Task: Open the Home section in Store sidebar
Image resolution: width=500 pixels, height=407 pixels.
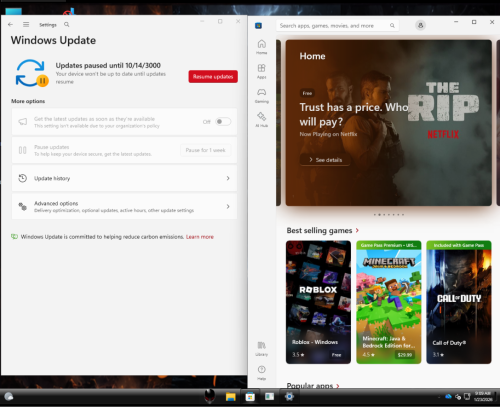Action: pos(262,47)
